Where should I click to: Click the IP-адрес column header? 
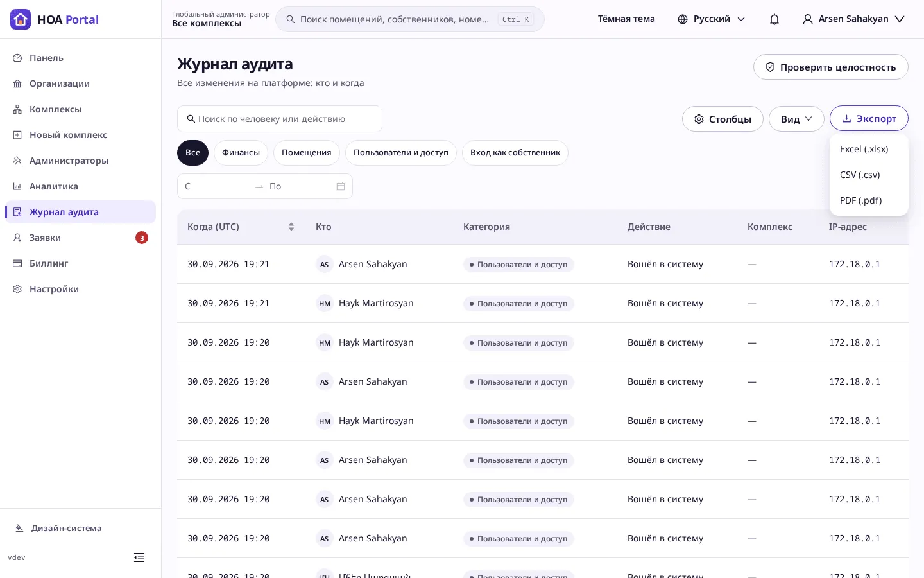(848, 227)
